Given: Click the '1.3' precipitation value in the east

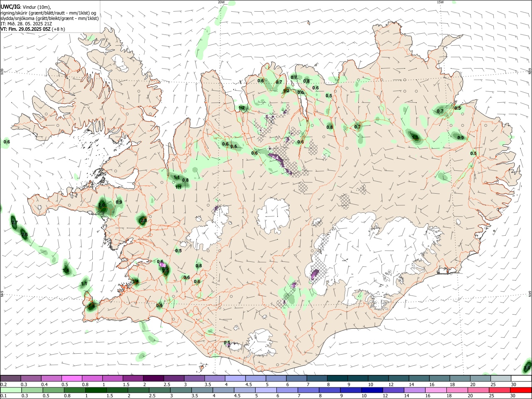Looking at the screenshot, I should tap(415, 137).
